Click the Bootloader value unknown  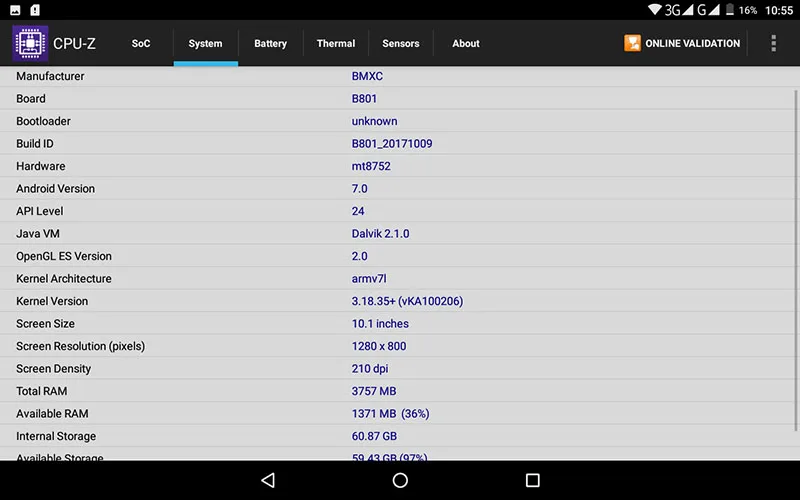pos(374,121)
